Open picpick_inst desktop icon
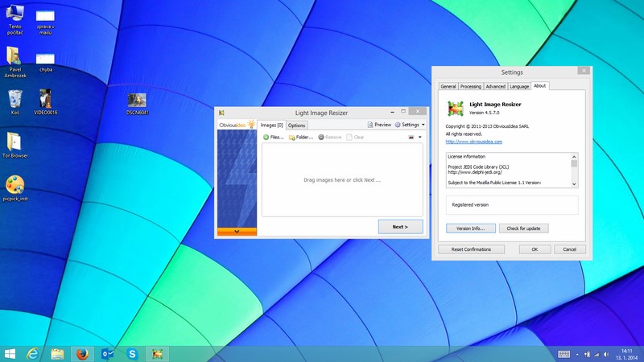This screenshot has width=644, height=362. pos(14,185)
